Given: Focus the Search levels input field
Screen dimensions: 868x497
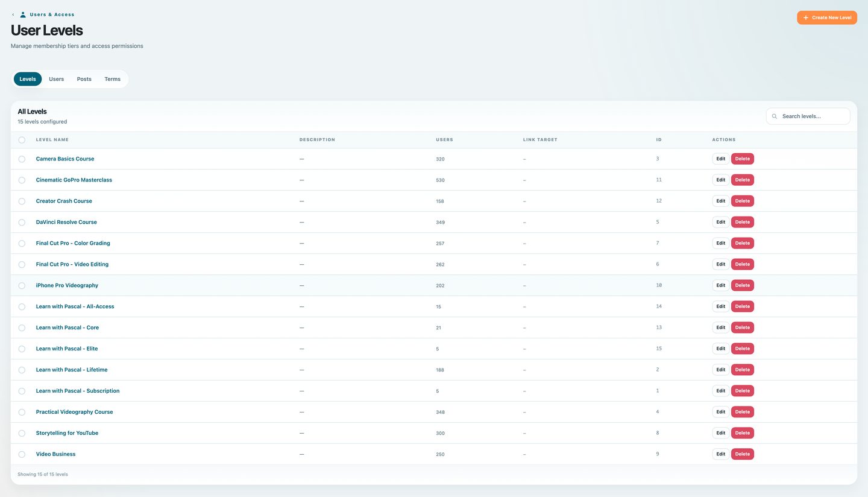Looking at the screenshot, I should 808,116.
